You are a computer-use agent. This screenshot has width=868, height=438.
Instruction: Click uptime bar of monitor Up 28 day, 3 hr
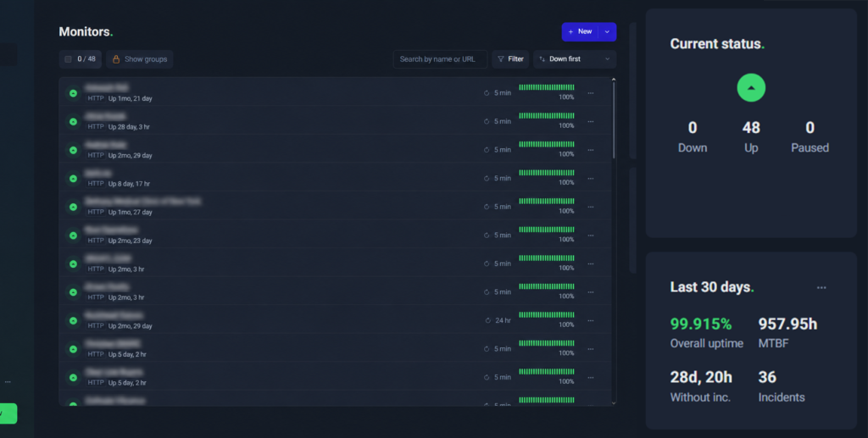(x=547, y=115)
